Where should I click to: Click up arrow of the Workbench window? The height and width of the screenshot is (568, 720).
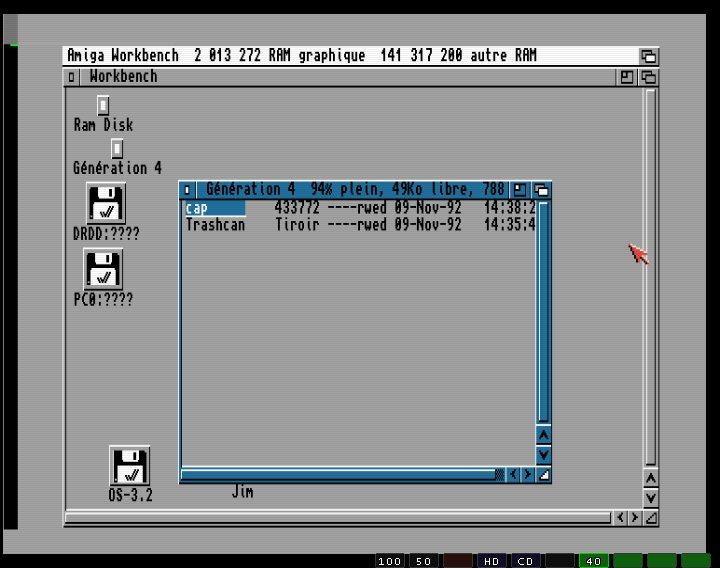[650, 478]
